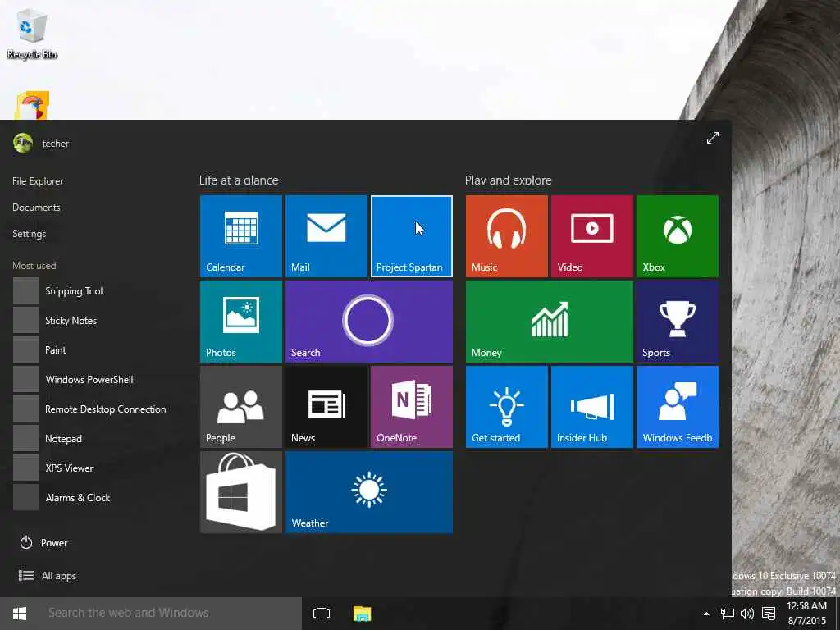The width and height of the screenshot is (840, 630).
Task: Open the network tray icon
Action: 727,614
